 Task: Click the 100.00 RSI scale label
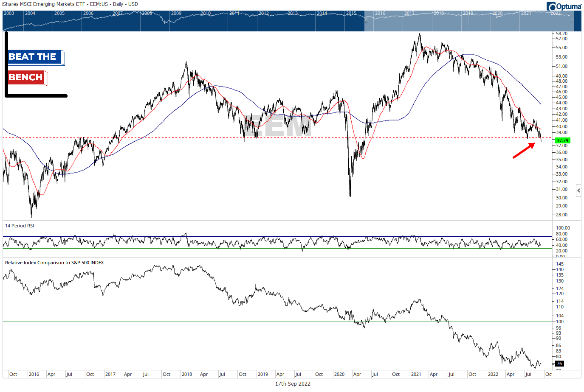[563, 228]
